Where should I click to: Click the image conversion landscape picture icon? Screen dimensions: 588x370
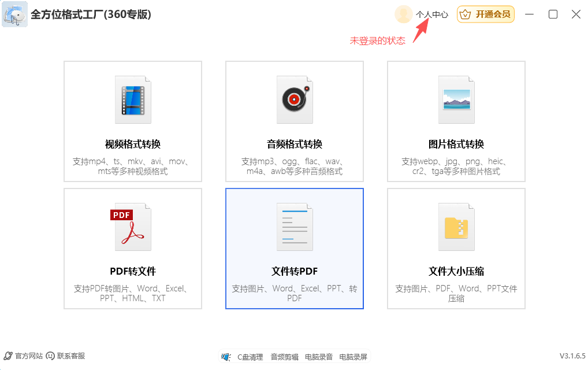click(456, 99)
